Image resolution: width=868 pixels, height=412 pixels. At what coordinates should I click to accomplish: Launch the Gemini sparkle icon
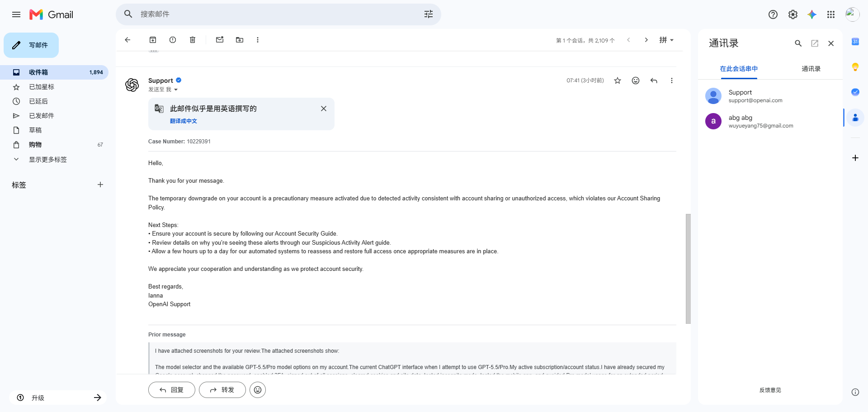(x=812, y=14)
